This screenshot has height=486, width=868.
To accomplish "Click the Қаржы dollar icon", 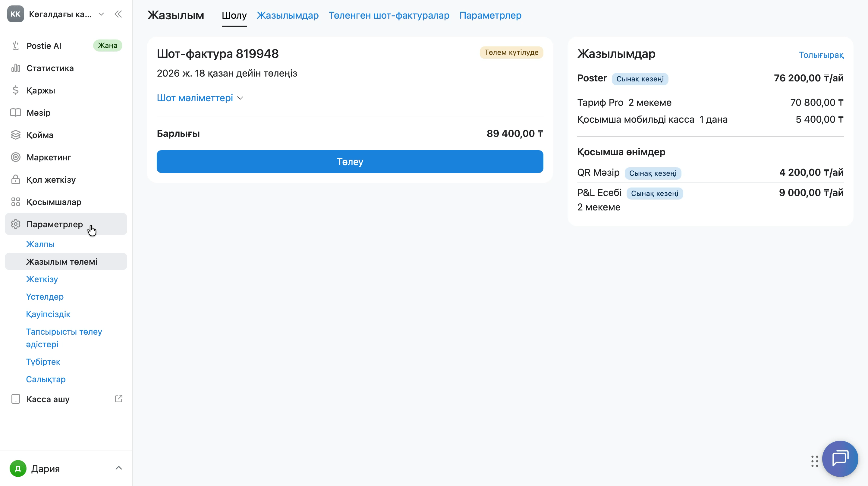I will (x=15, y=90).
